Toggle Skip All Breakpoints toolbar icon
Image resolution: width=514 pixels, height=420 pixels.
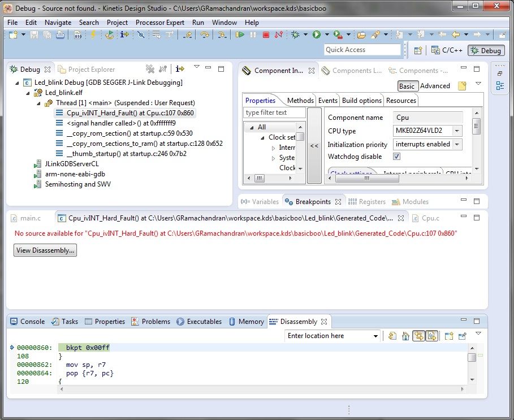coord(141,34)
